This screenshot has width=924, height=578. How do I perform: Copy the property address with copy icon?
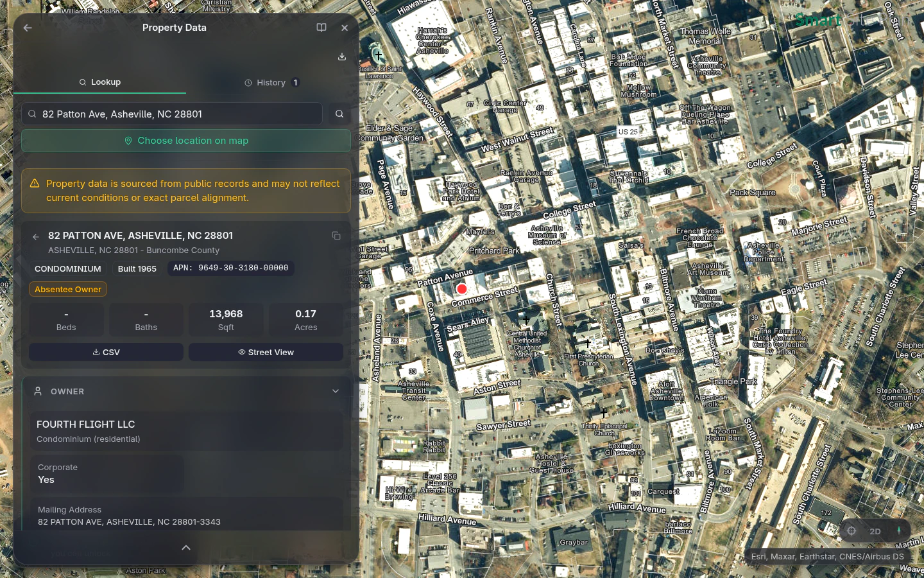[336, 236]
